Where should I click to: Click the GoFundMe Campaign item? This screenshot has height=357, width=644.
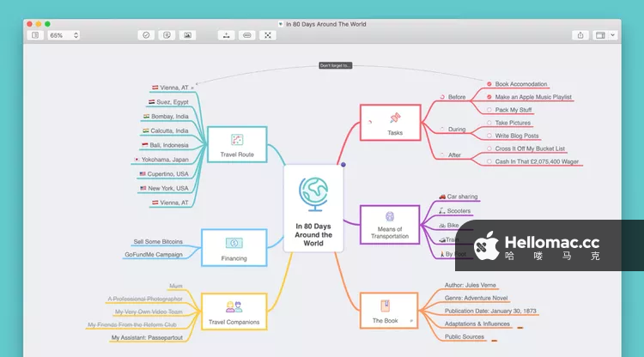[x=152, y=255]
